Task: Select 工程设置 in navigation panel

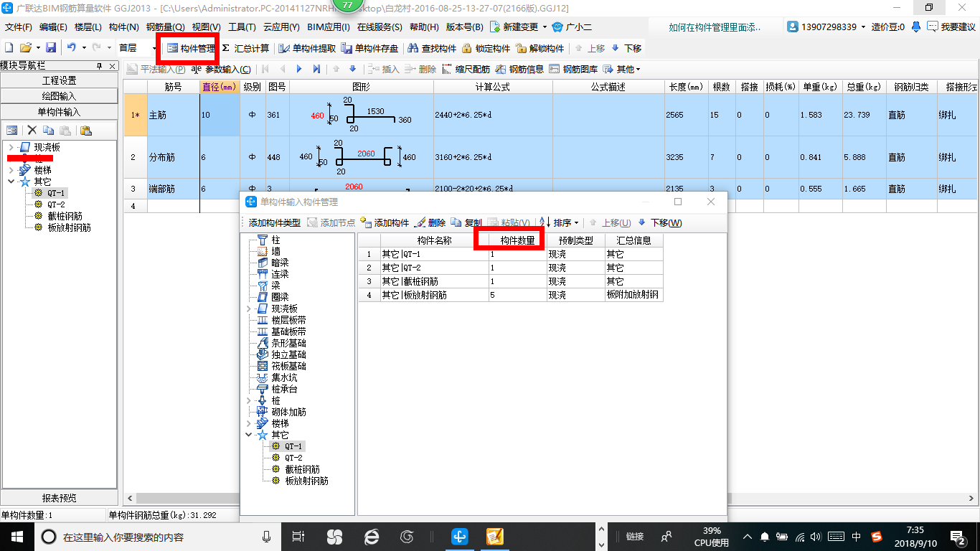Action: click(60, 80)
